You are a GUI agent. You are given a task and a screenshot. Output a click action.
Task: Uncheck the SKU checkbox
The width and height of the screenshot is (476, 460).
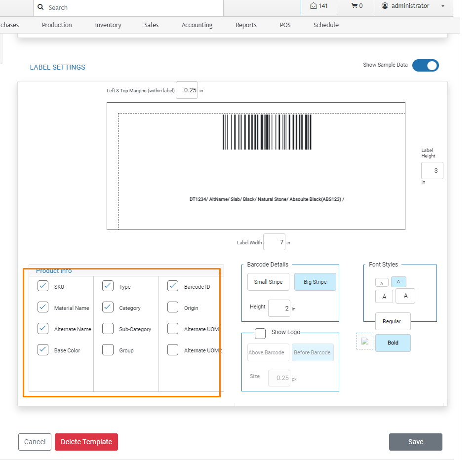coord(43,286)
